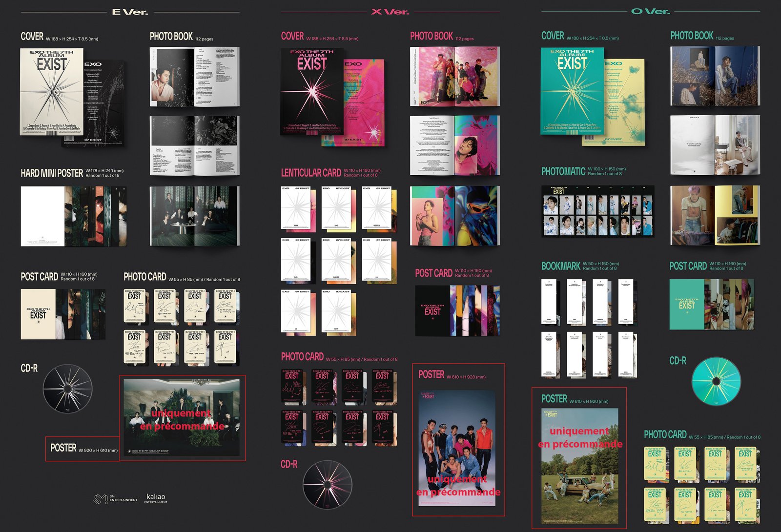
Task: Click the O Ver. 'PHOTO BOOK' label
Action: (x=692, y=36)
